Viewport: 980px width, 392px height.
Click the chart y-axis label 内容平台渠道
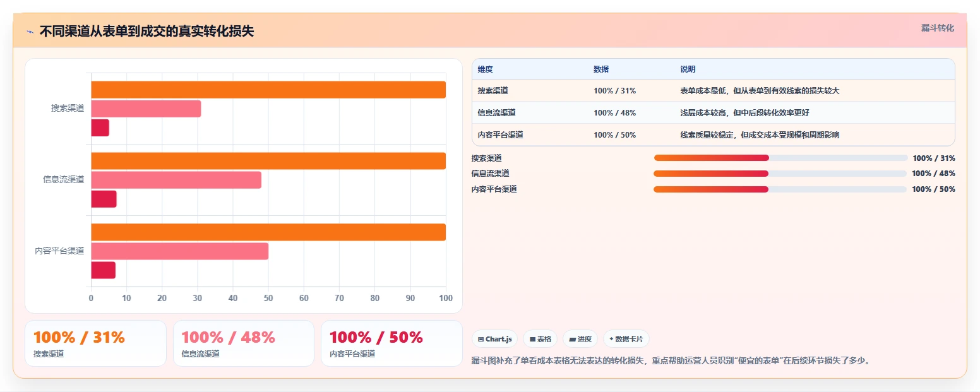59,251
